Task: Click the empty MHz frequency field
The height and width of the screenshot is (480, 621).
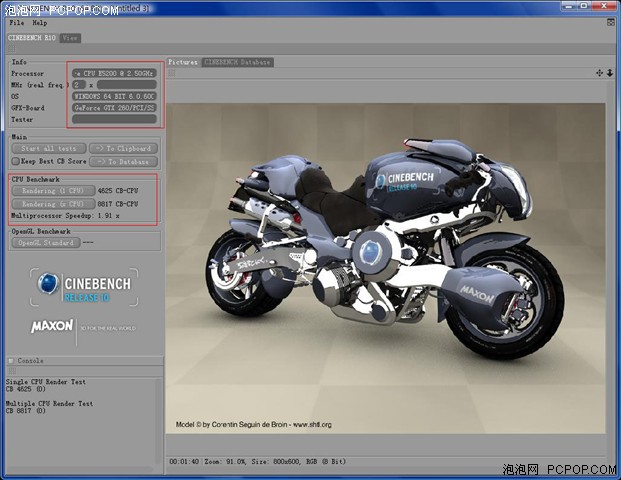Action: coord(127,85)
